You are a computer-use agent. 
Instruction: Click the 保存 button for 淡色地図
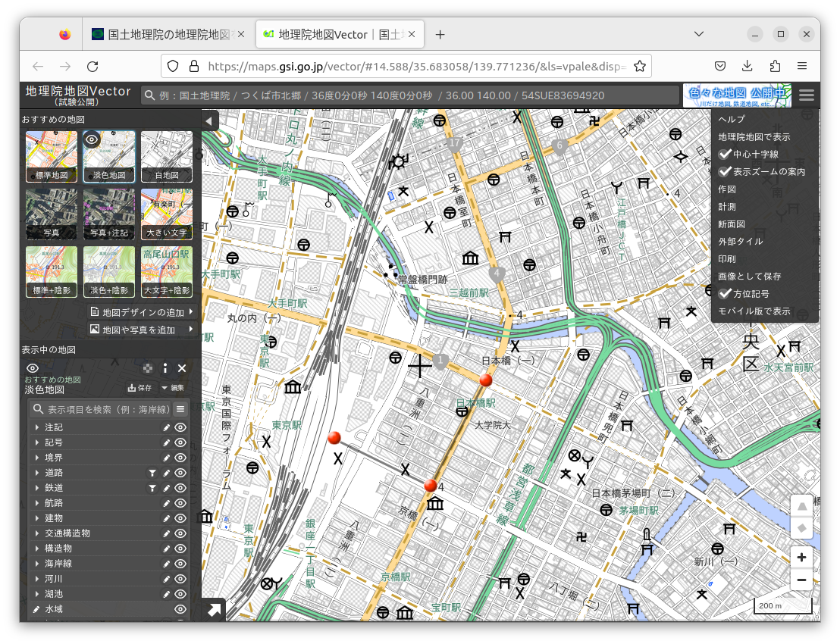pos(139,388)
